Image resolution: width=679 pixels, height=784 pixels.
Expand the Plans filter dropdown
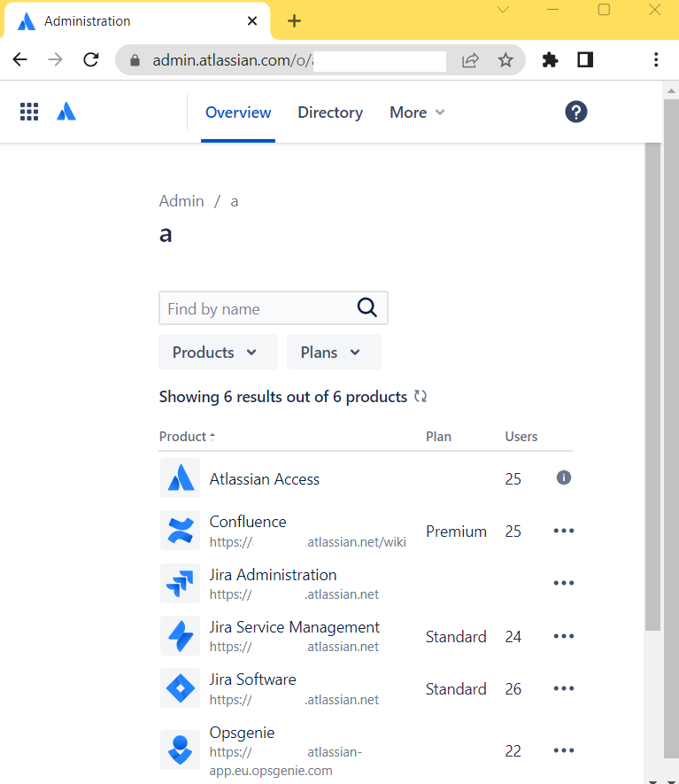point(334,352)
